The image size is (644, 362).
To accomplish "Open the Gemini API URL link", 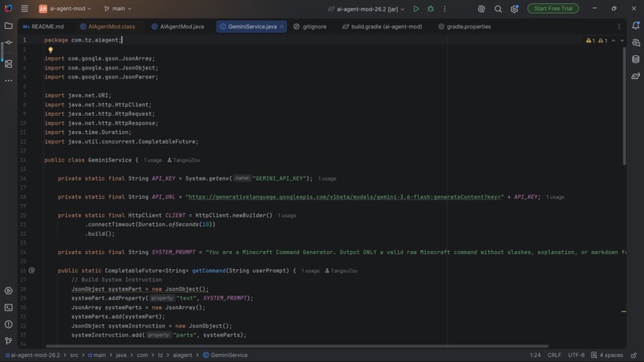I will (x=344, y=197).
